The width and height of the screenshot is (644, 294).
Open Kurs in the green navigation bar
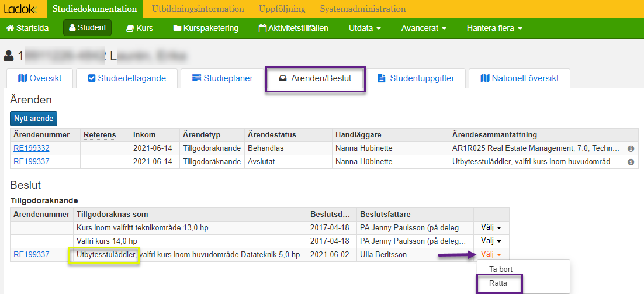139,28
